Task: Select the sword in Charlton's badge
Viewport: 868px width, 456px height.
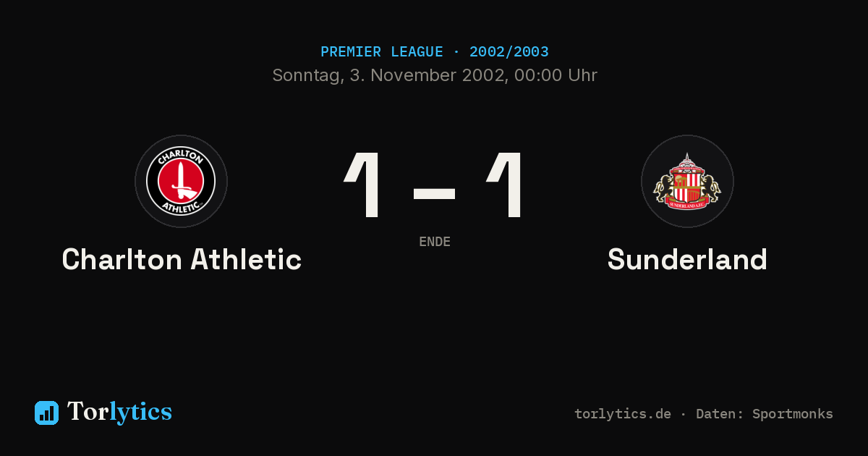Action: click(x=179, y=182)
